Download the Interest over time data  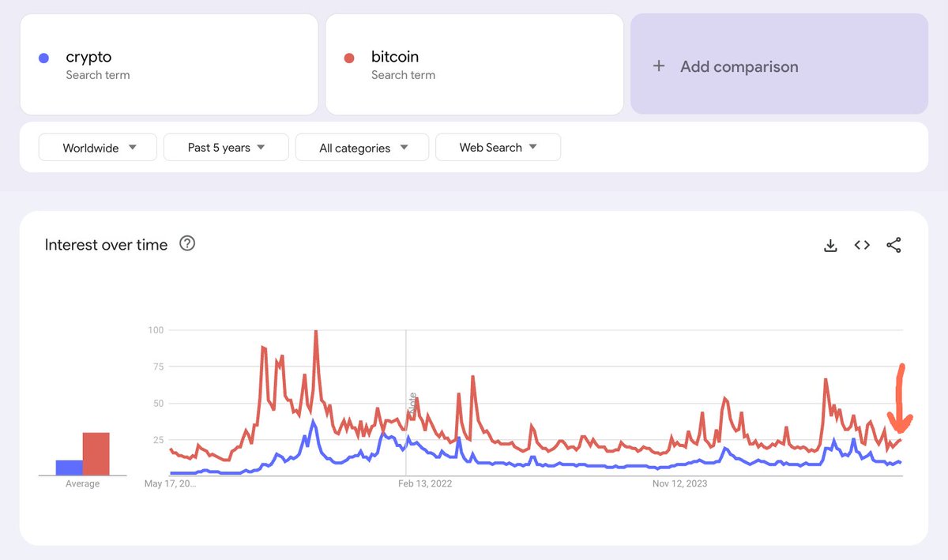pyautogui.click(x=830, y=246)
